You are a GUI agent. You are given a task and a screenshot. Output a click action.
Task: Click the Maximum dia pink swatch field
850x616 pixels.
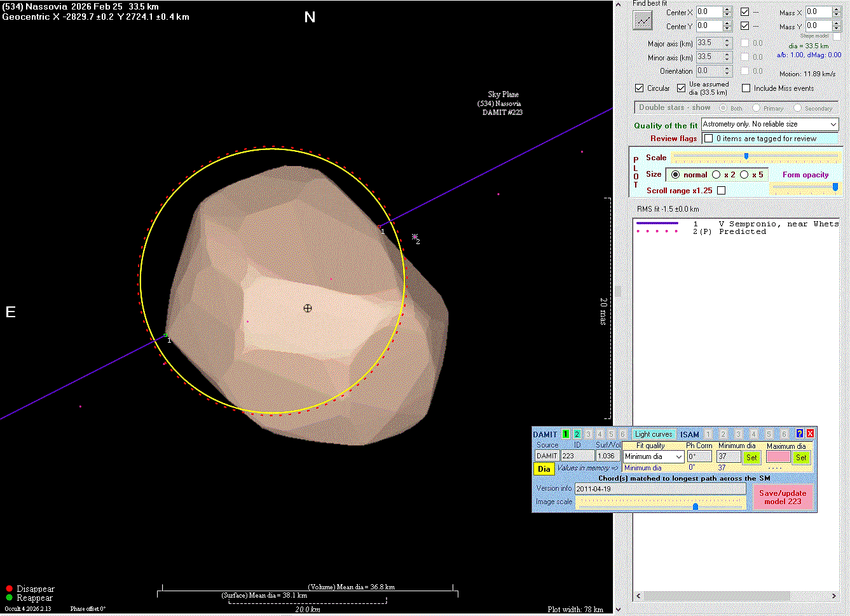point(778,457)
